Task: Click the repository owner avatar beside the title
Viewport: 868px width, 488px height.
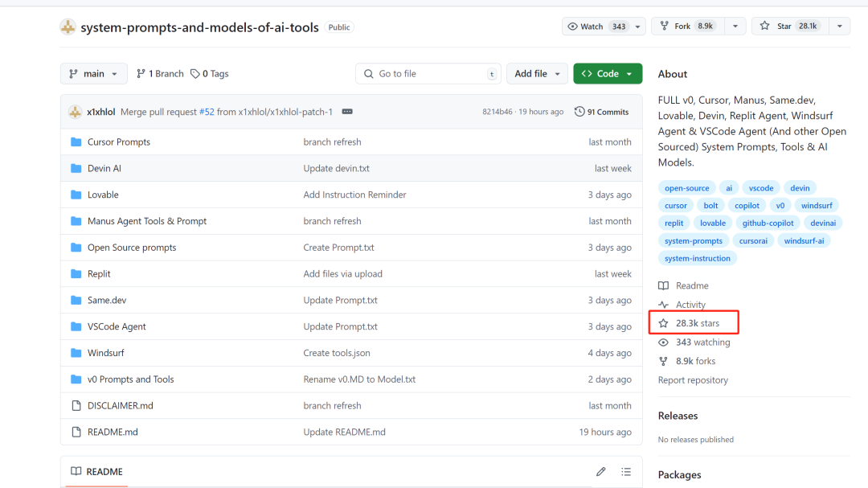Action: pos(68,27)
